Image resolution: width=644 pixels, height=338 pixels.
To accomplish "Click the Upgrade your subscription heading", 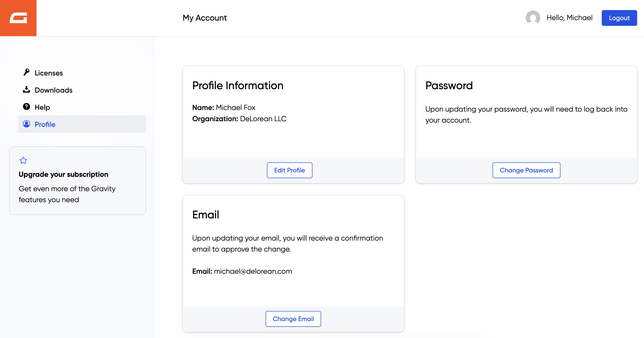I will click(x=63, y=174).
